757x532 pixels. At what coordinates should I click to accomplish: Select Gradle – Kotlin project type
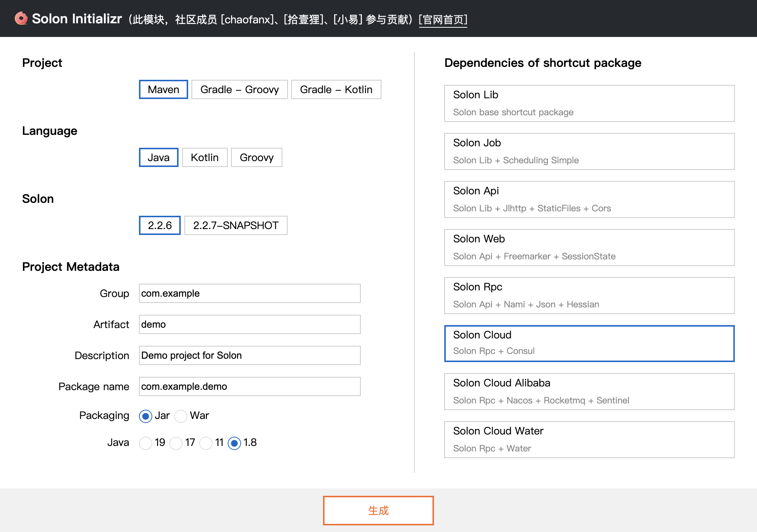point(336,89)
